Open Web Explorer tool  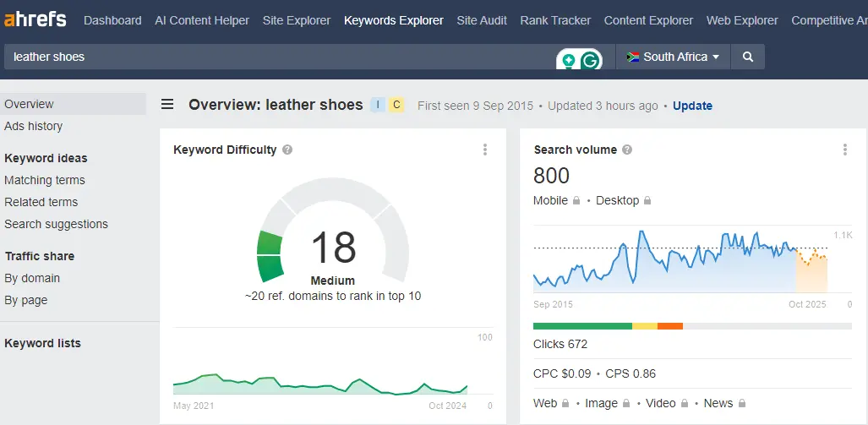pos(742,20)
